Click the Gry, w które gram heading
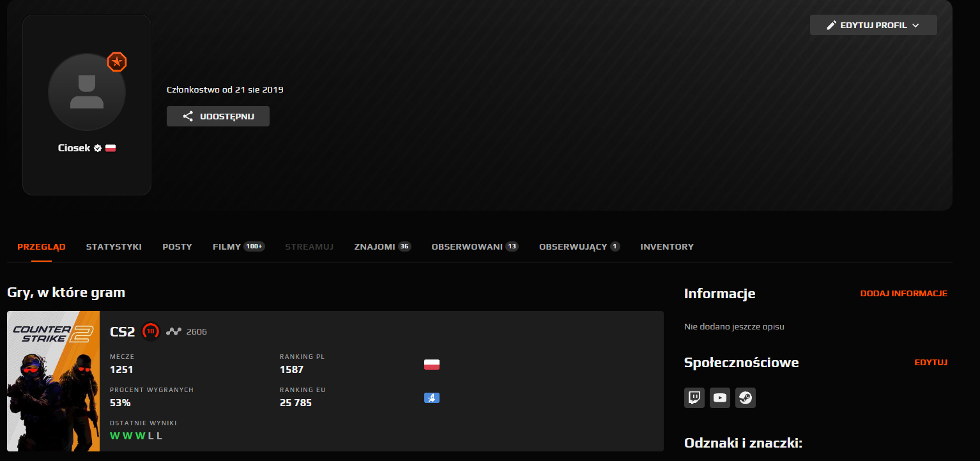This screenshot has height=461, width=980. [66, 293]
